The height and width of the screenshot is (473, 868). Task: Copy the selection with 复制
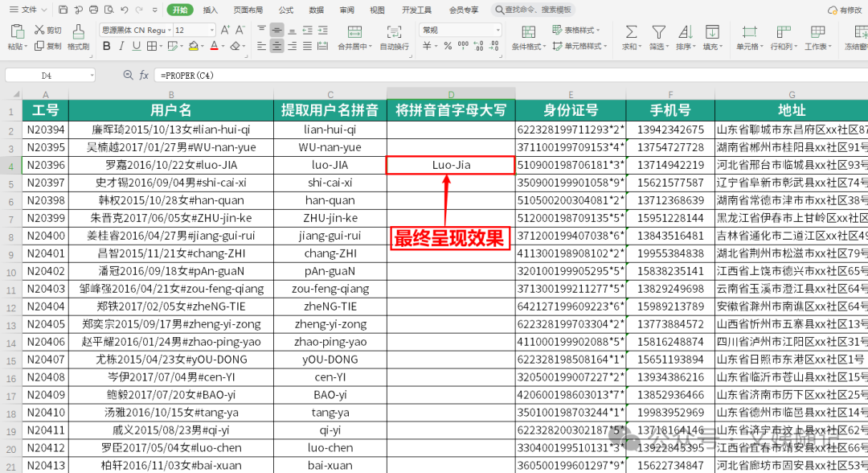coord(47,46)
